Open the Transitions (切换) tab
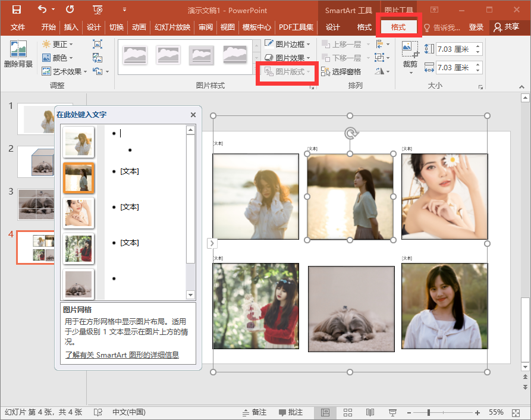This screenshot has height=420, width=531. point(117,27)
